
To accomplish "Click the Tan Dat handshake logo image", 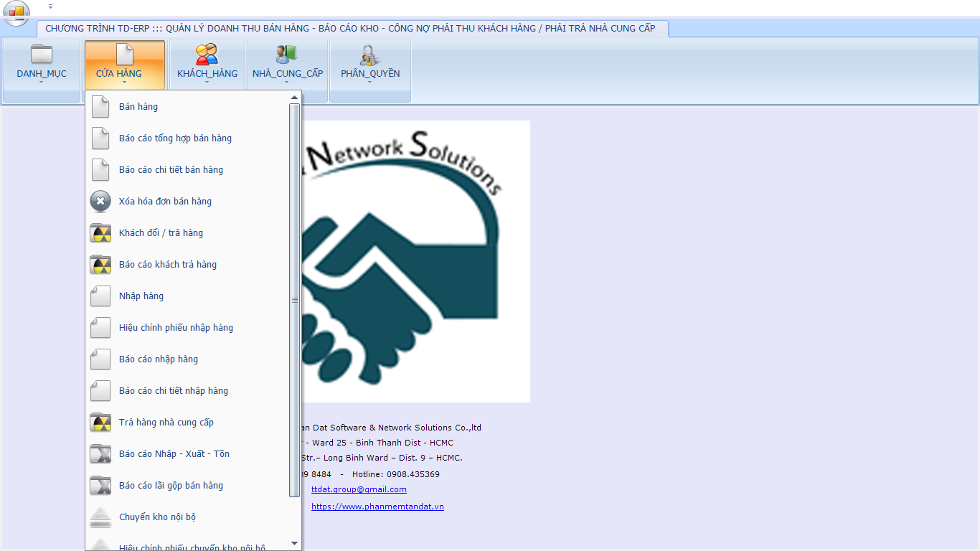I will (416, 261).
